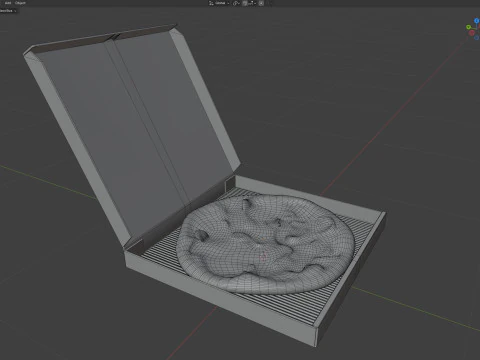
Task: Open the Object menu in viewport header
Action: pyautogui.click(x=20, y=3)
